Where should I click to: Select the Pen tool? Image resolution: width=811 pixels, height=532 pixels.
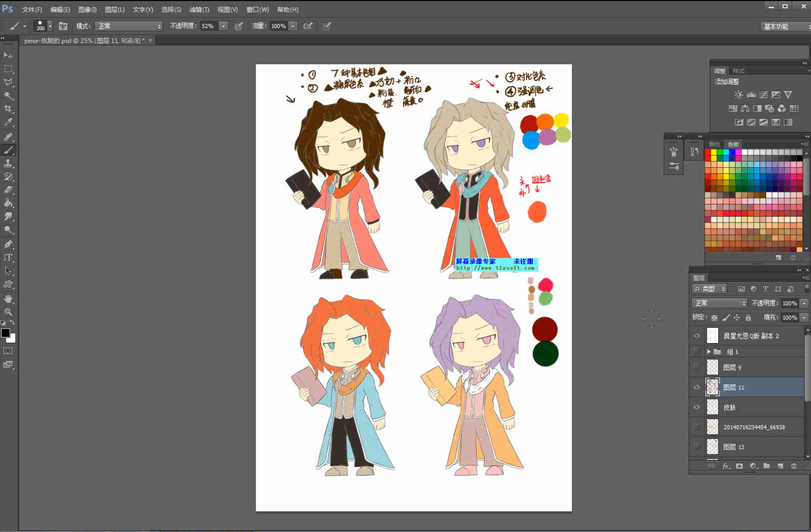8,244
